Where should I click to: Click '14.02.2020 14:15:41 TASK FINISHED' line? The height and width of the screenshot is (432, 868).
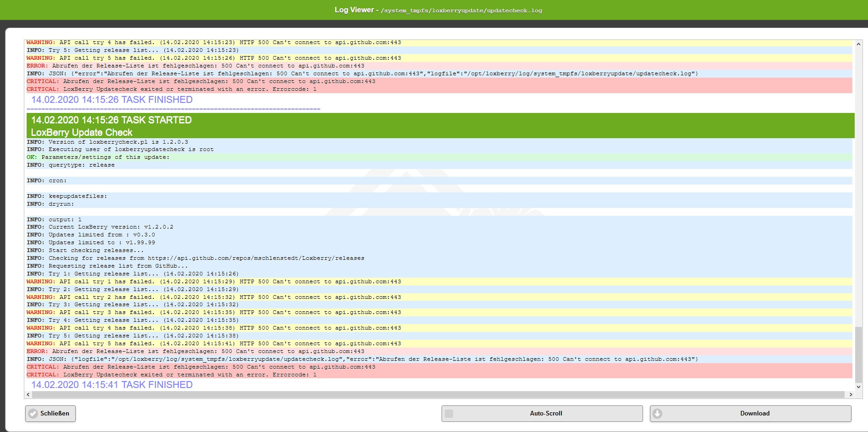pos(112,385)
